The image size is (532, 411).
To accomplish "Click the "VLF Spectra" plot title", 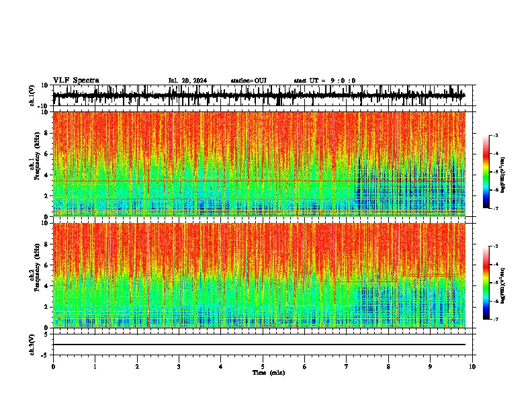I will coord(77,81).
